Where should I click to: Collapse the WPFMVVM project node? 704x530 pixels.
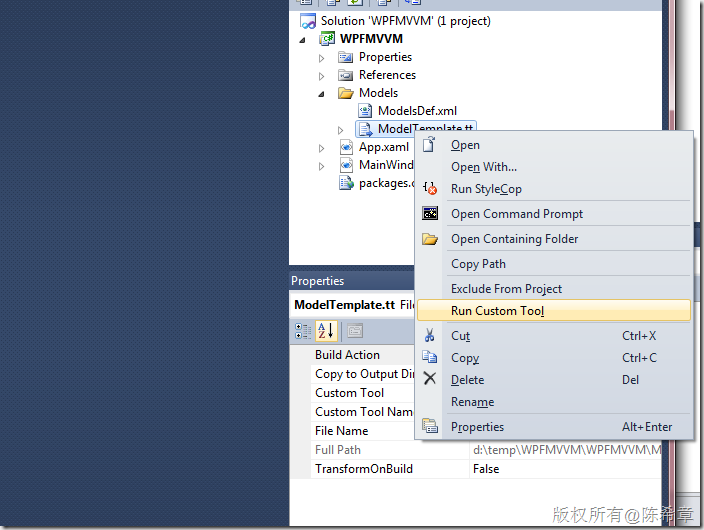click(x=303, y=40)
